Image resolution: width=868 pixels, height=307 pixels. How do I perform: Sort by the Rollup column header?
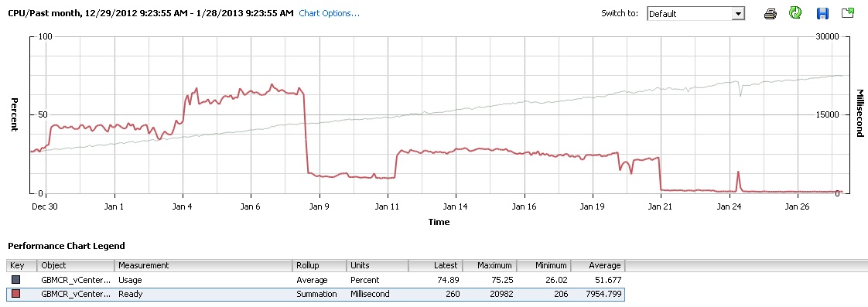(319, 265)
